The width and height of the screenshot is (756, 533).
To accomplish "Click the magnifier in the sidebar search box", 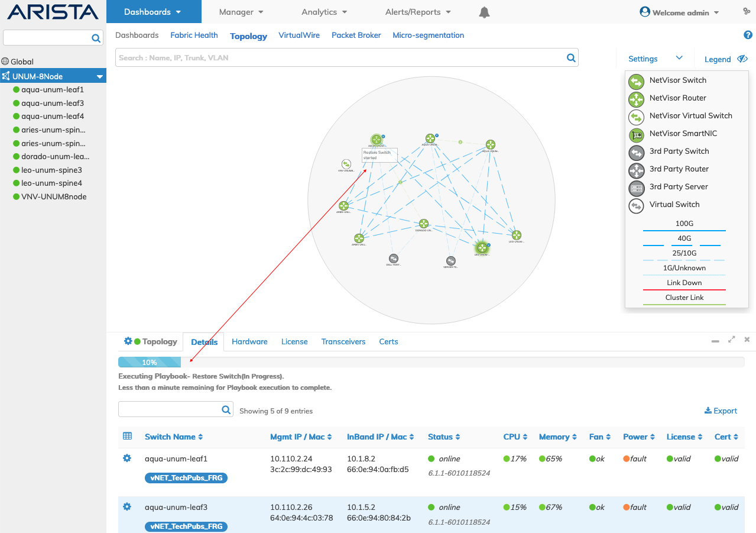I will [96, 38].
